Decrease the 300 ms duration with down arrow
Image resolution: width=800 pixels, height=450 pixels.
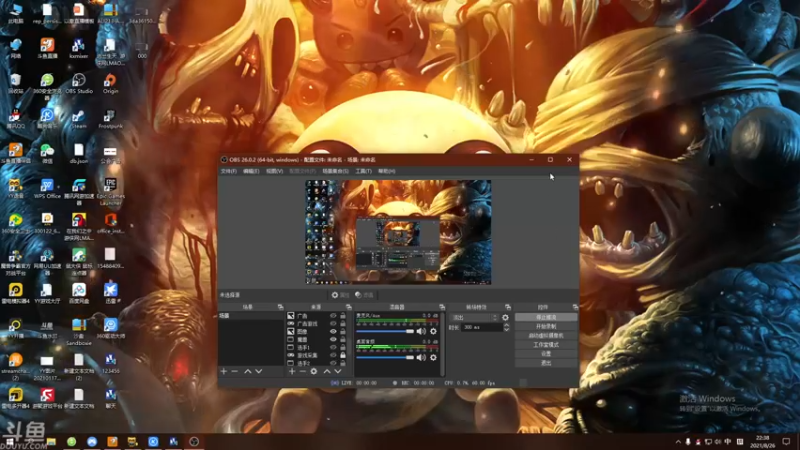[x=506, y=330]
